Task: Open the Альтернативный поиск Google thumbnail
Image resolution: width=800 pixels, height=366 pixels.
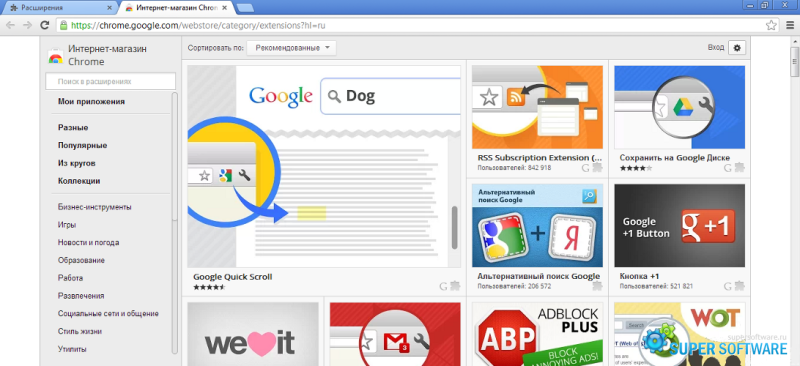Action: tap(537, 226)
